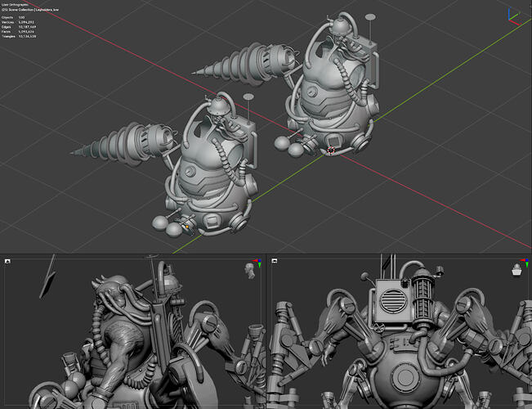Click the XYZ axis gizmo in top viewport
The height and width of the screenshot is (409, 532).
(512, 14)
